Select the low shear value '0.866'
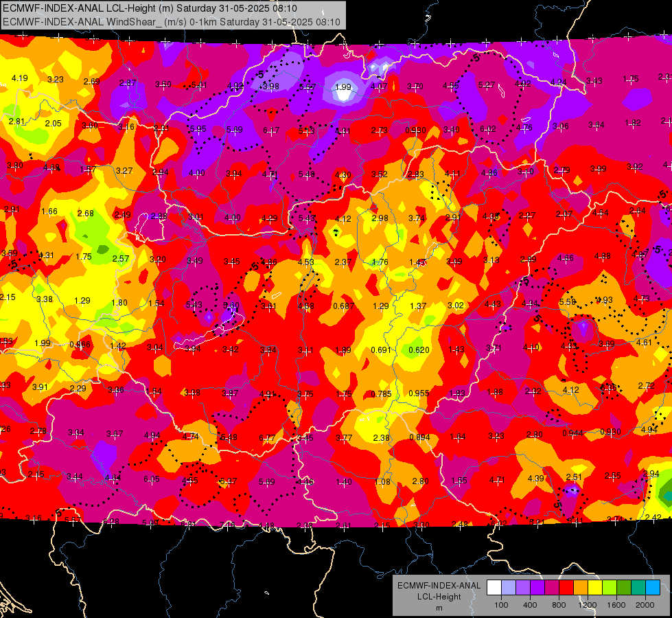Viewport: 672px width, 618px height. [80, 345]
